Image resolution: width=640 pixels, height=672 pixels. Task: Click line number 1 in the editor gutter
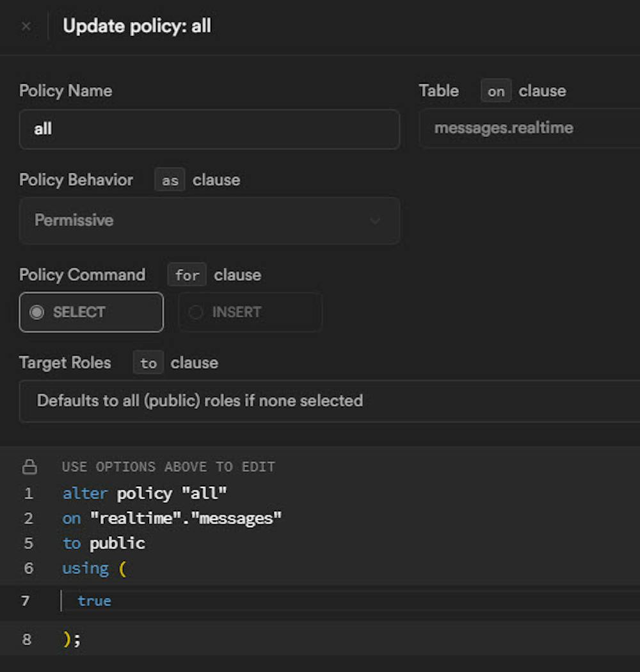[28, 493]
